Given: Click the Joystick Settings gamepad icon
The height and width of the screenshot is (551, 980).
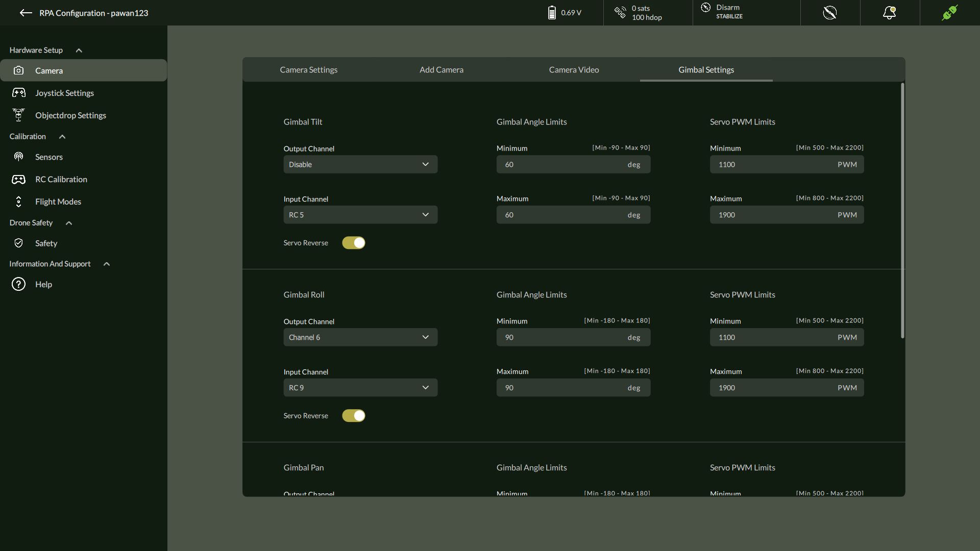Looking at the screenshot, I should click(19, 93).
